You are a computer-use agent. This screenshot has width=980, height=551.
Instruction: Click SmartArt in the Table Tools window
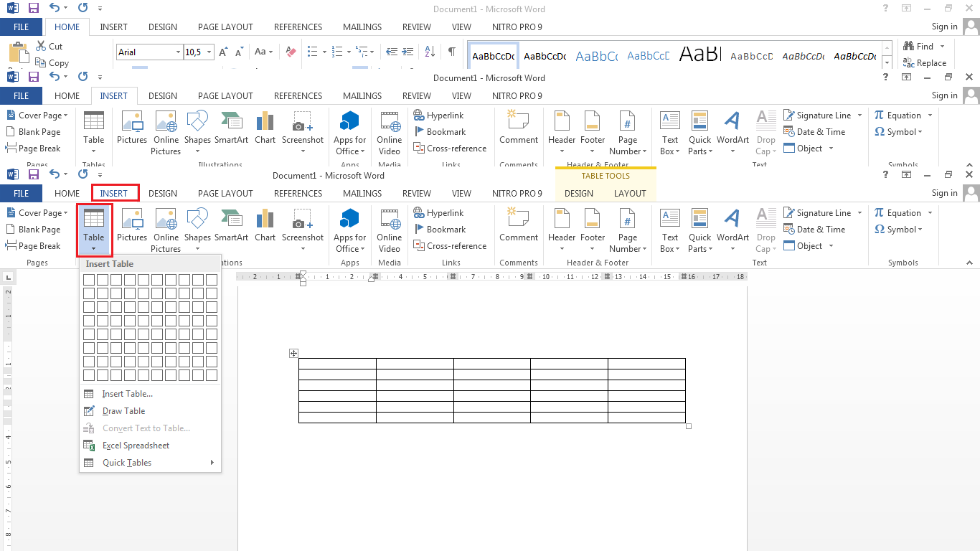click(x=231, y=227)
